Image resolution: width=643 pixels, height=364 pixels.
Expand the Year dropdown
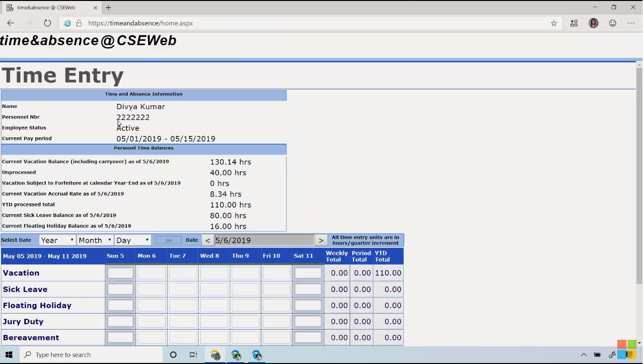pyautogui.click(x=57, y=240)
